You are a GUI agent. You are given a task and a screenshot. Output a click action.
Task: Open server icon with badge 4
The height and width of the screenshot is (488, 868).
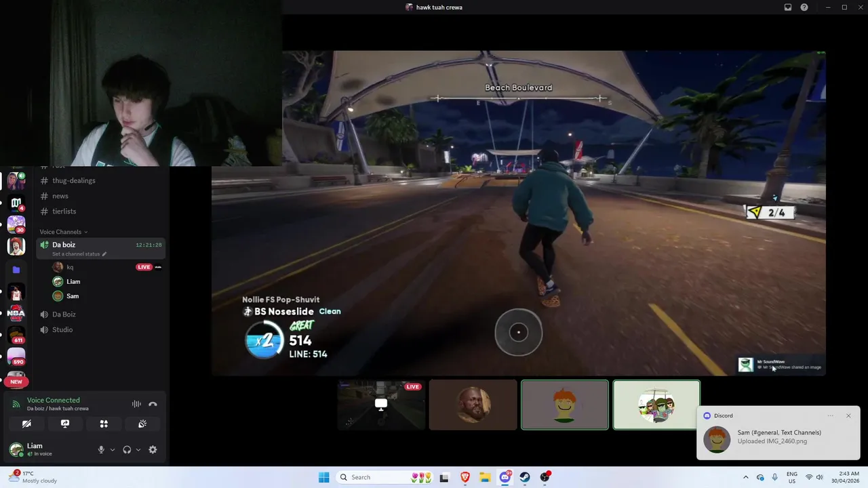tap(16, 203)
